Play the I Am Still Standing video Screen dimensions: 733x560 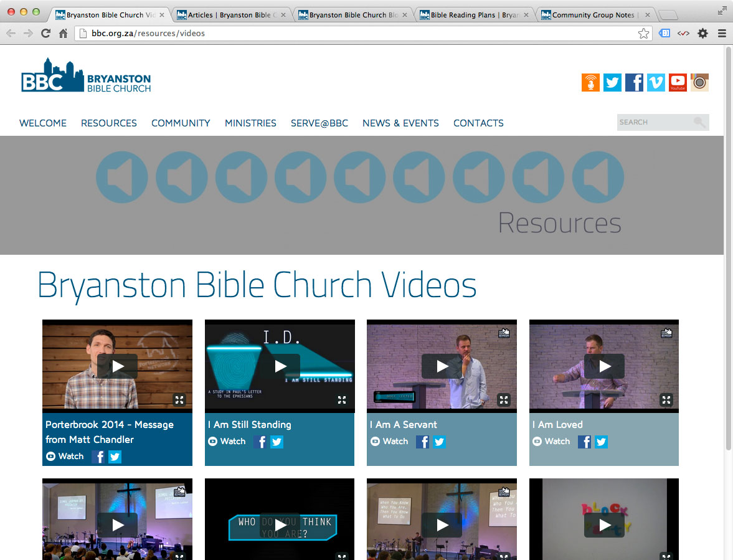click(280, 366)
